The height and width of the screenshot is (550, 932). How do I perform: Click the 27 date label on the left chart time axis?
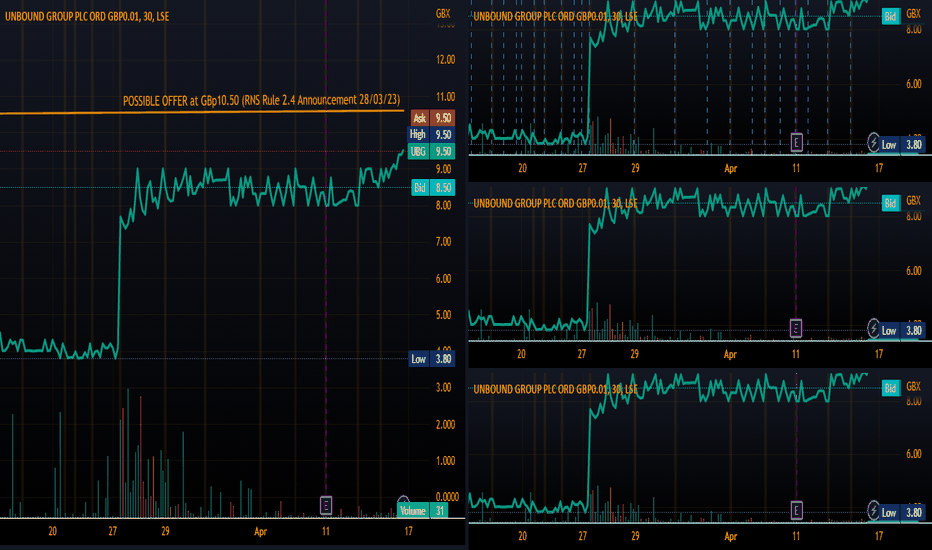coord(113,531)
